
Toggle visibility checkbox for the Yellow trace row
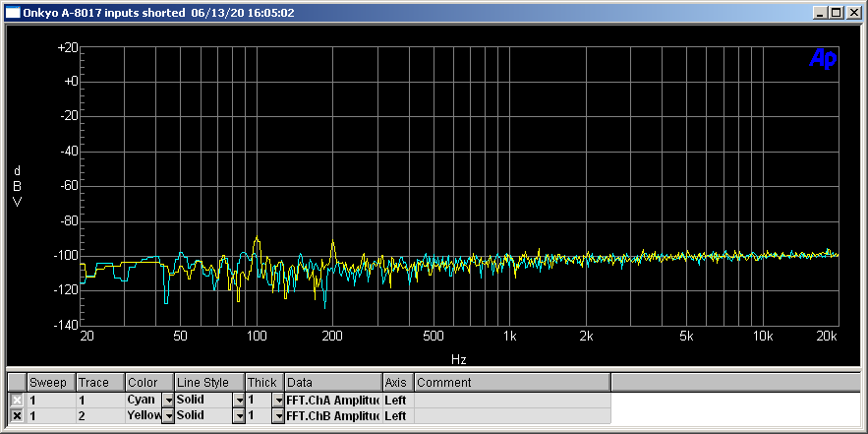pyautogui.click(x=18, y=415)
